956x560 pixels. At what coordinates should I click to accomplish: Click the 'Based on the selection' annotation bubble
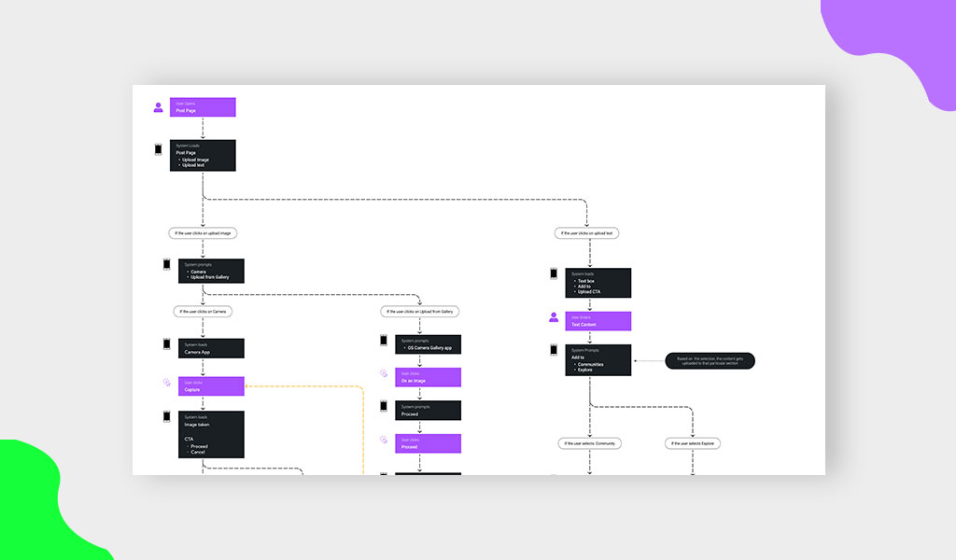[711, 359]
